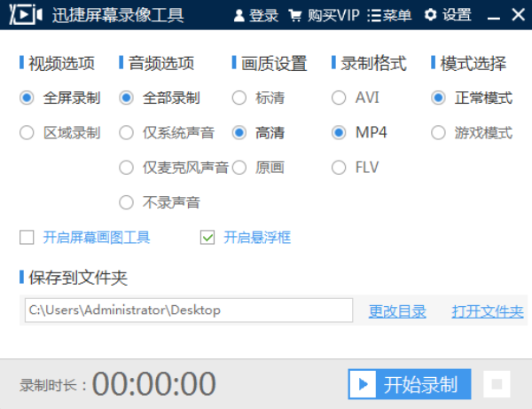
Task: Uncheck 开启悬浮框 checkbox
Action: pyautogui.click(x=207, y=237)
